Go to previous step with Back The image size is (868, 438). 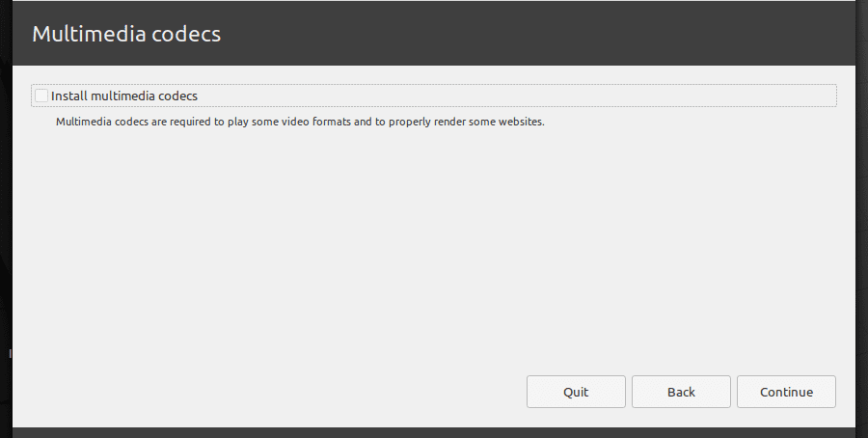tap(681, 392)
